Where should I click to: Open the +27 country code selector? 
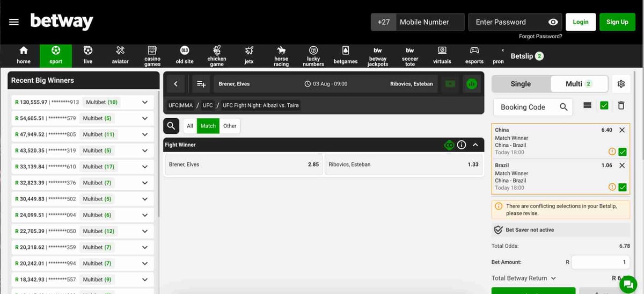tap(383, 22)
